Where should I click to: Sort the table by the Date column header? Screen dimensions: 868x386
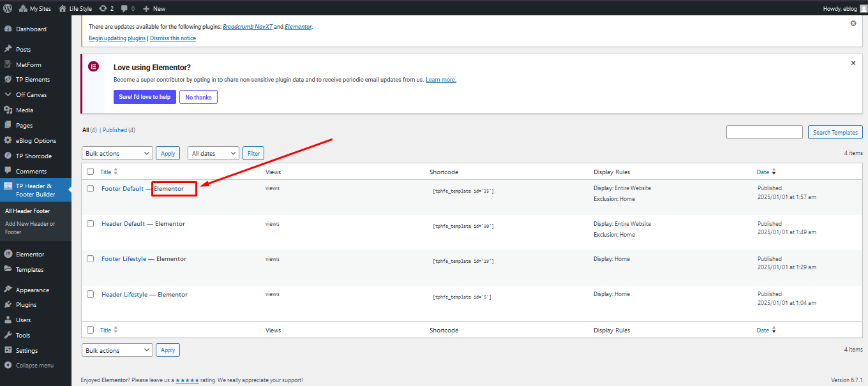763,172
